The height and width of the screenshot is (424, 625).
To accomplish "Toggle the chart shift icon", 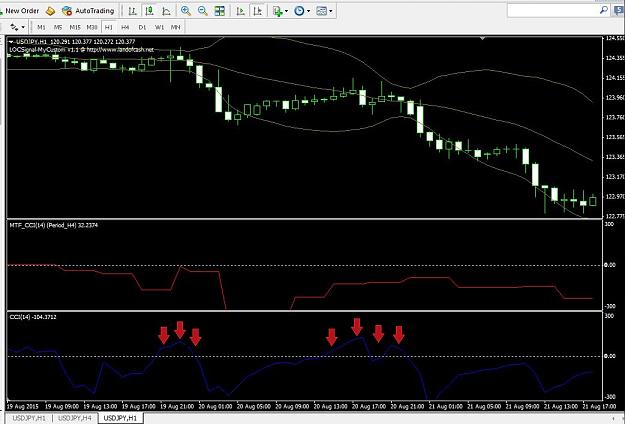I will pyautogui.click(x=257, y=11).
